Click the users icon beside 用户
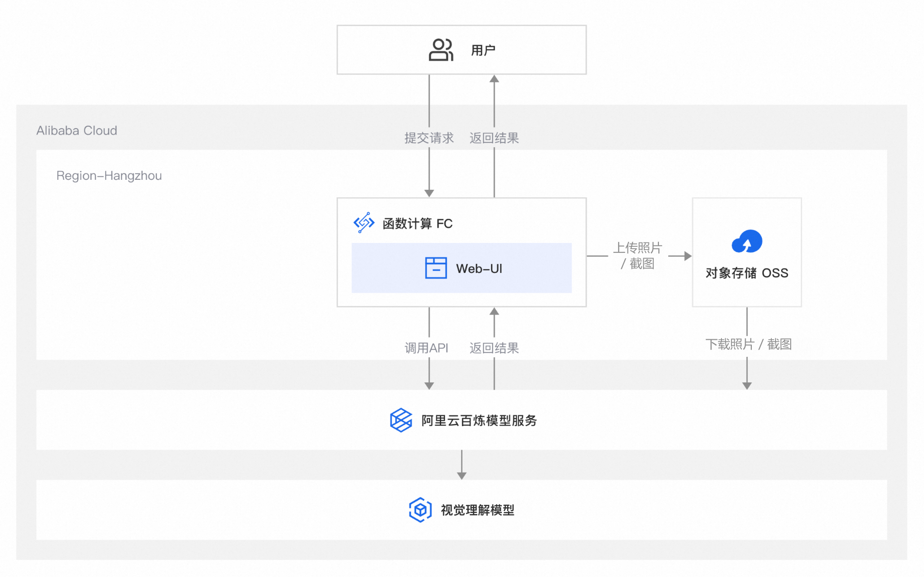Image resolution: width=924 pixels, height=577 pixels. (441, 50)
